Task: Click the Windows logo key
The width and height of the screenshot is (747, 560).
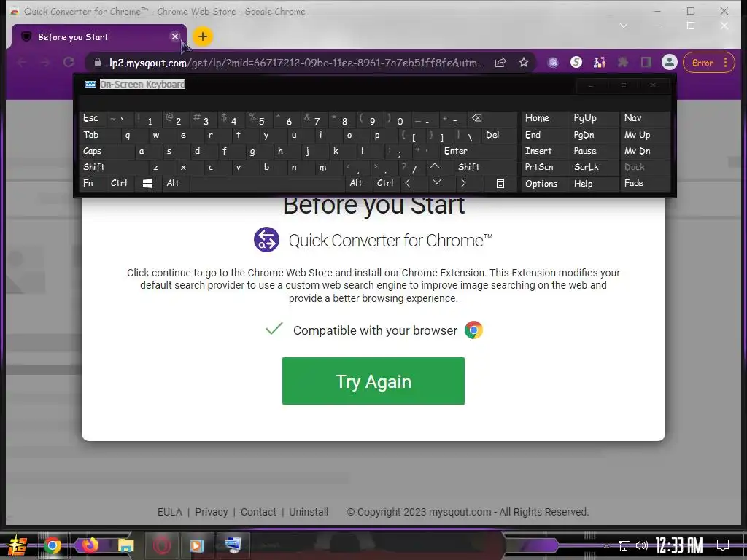Action: pos(147,183)
